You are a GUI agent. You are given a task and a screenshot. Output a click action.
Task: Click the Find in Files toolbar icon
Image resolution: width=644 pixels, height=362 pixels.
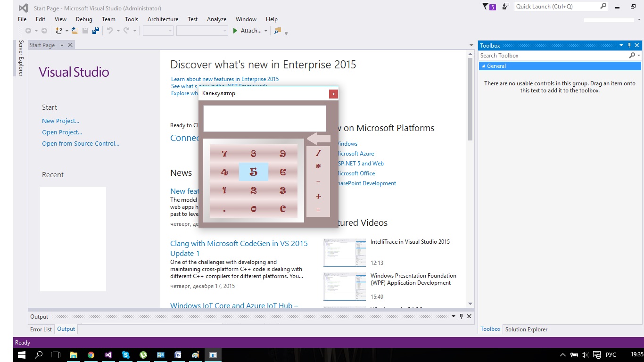[x=277, y=31]
